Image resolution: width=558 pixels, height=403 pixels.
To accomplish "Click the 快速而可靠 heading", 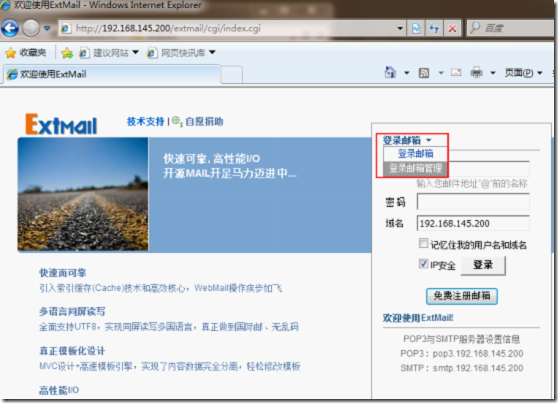I will [63, 273].
